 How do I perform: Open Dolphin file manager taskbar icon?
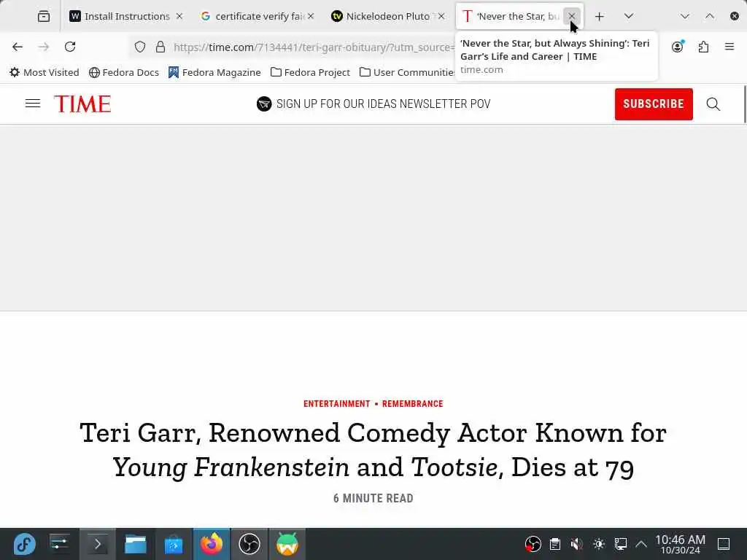pos(135,544)
